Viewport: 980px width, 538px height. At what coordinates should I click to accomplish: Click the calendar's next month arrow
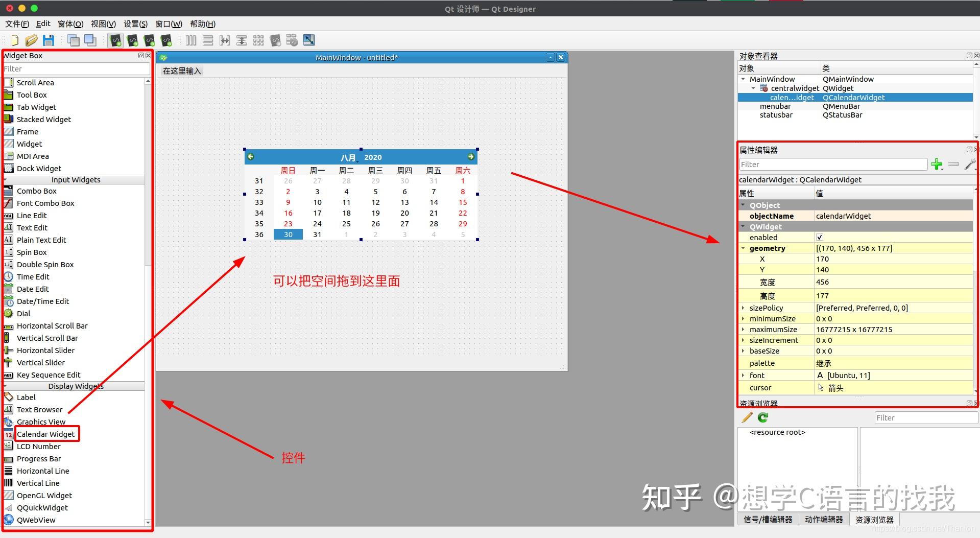point(470,157)
